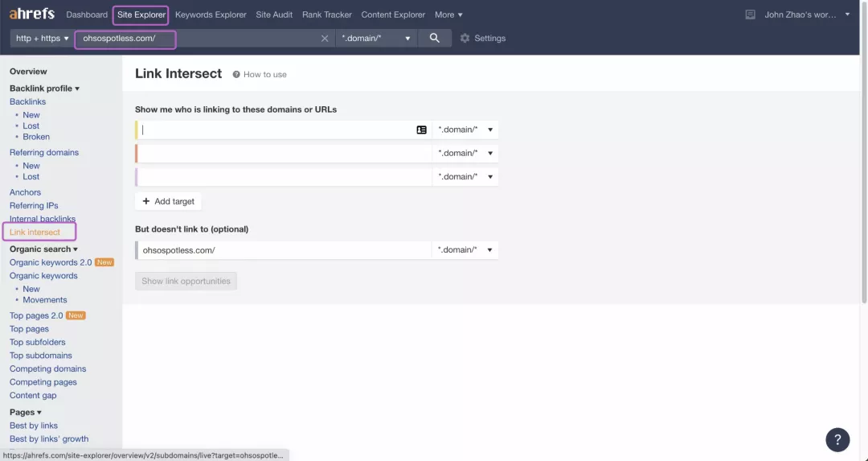Screen dimensions: 868x461
Task: Click the 'But doesn't link to' input field
Action: tap(284, 250)
